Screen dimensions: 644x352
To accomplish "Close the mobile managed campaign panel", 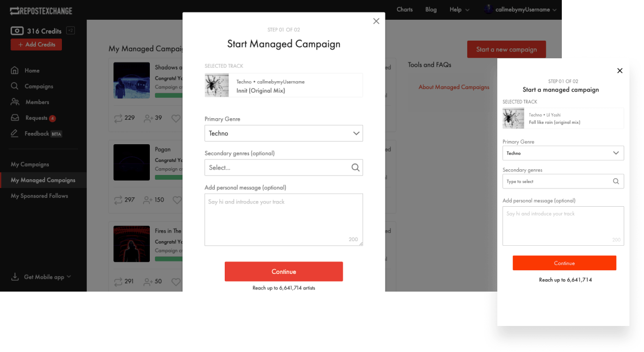I will 620,71.
